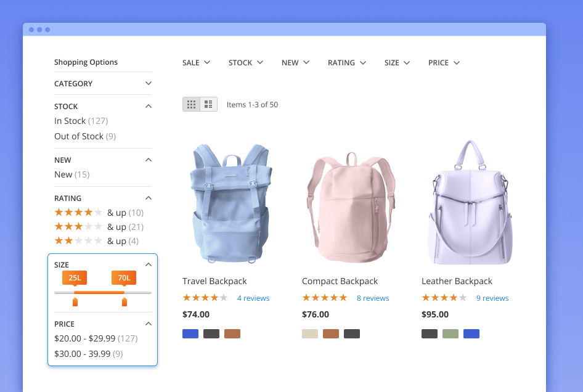Open the 4 reviews link
Viewport: 583px width, 392px height.
click(253, 298)
